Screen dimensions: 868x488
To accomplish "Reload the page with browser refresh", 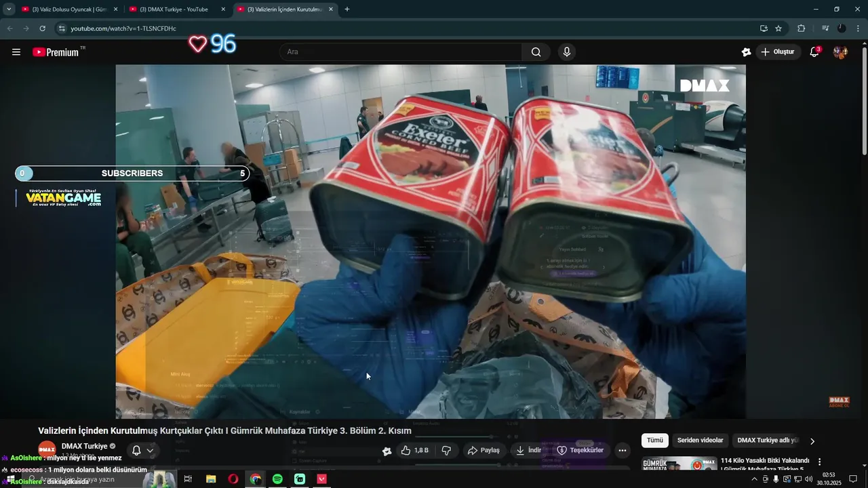I will [x=42, y=28].
